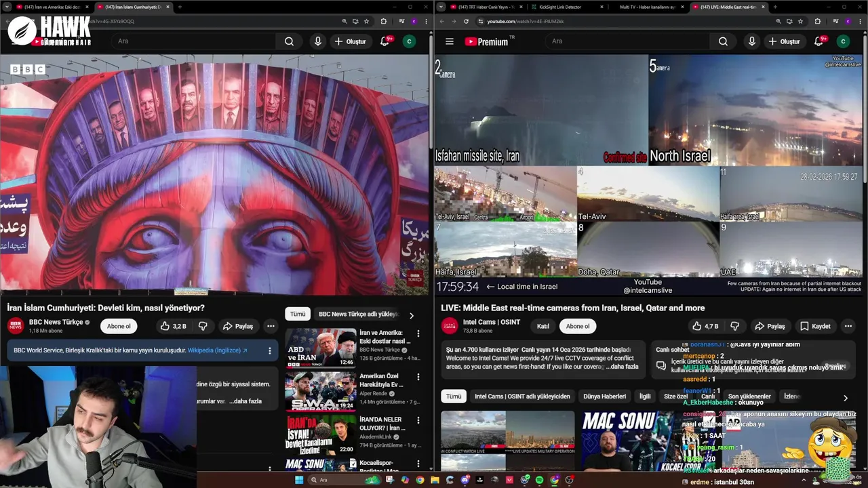
Task: Switch to 'İran ve Amerika: Eski dostlar' tab
Action: 52,7
